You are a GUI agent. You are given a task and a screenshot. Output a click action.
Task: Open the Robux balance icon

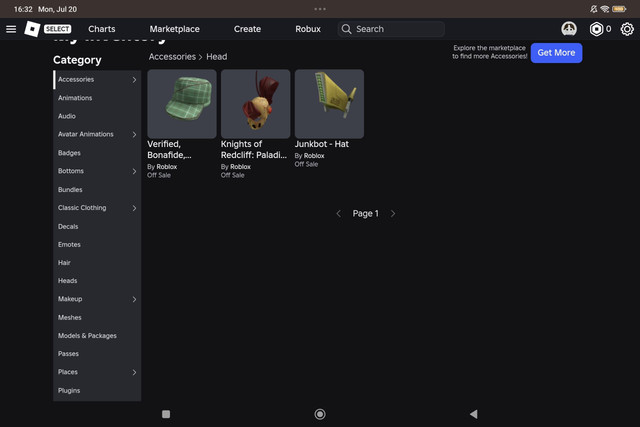596,29
